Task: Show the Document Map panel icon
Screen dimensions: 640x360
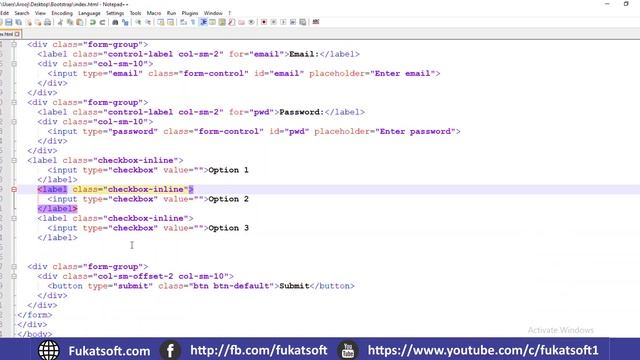Action: coord(222,22)
